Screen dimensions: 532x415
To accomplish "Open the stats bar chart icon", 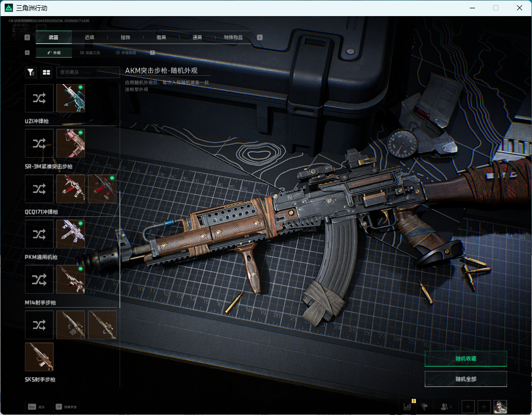I will 407,406.
